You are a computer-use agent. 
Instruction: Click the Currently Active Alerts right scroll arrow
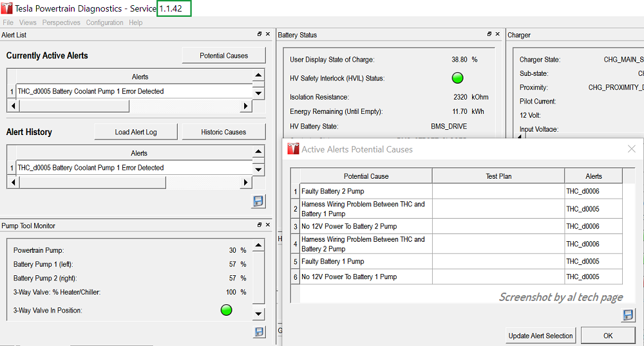245,106
